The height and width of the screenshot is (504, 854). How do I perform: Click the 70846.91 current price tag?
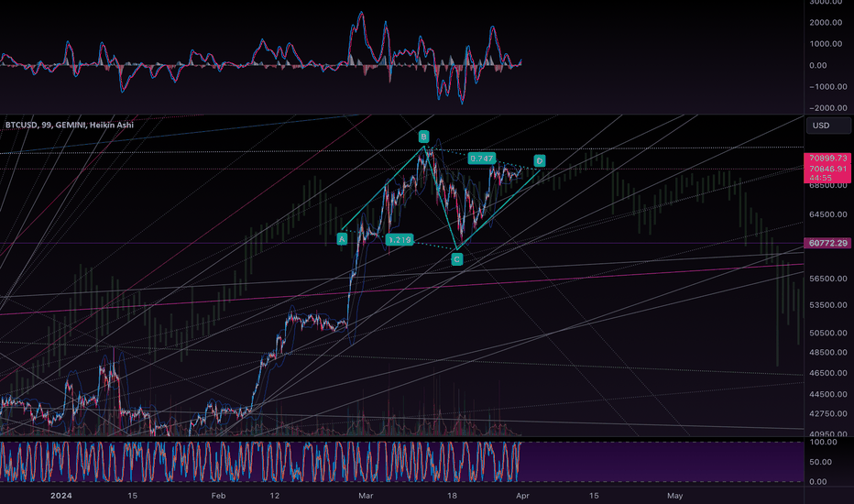click(827, 169)
